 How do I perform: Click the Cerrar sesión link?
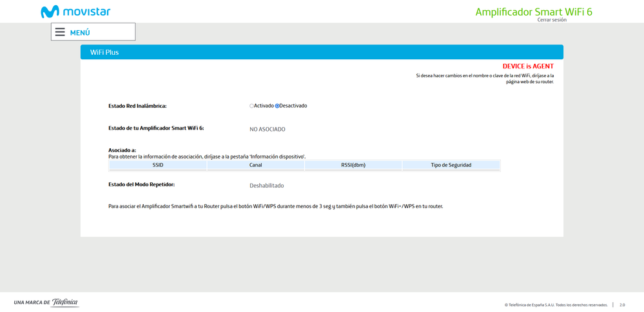click(x=551, y=20)
